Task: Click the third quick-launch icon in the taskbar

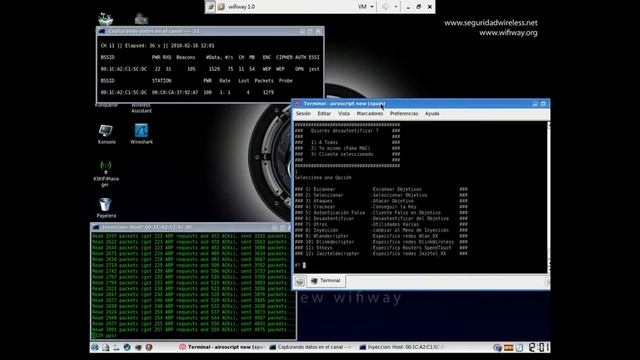Action: [x=116, y=347]
